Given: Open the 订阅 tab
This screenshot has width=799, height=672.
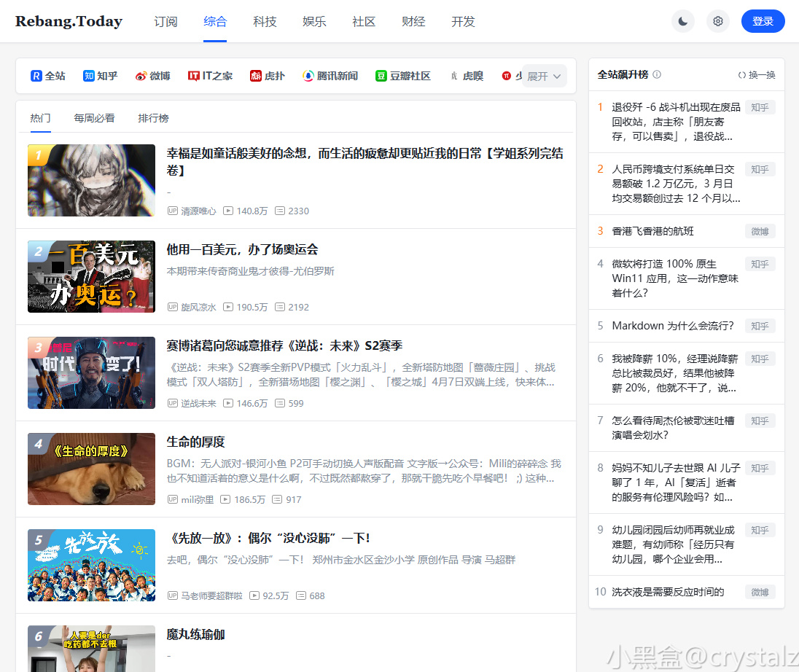Looking at the screenshot, I should coord(165,21).
